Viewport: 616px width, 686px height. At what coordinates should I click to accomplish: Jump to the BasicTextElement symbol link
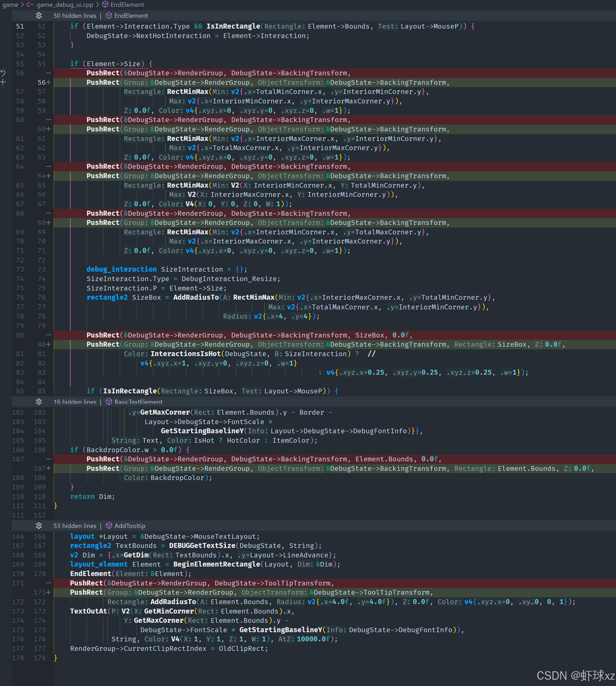(x=138, y=402)
